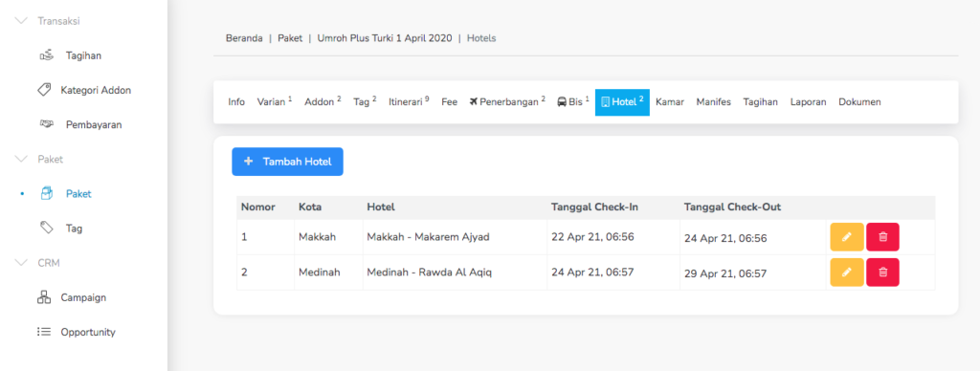Collapse the Paket sidebar section chevron
This screenshot has width=980, height=371.
pos(22,160)
